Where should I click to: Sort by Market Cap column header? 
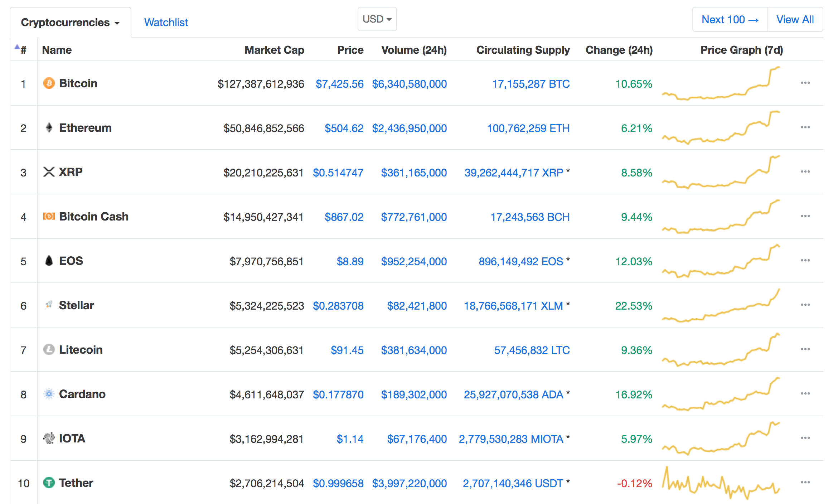pyautogui.click(x=274, y=50)
